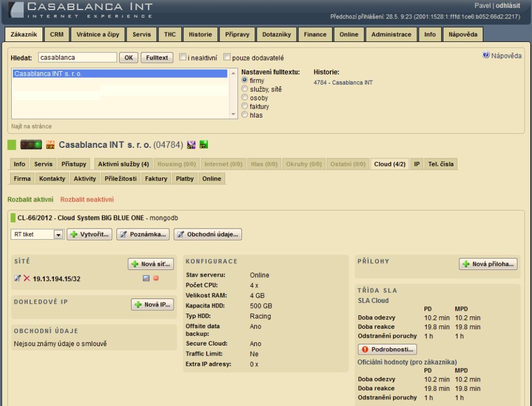Open the Aktivní služby (4) sub-tab
Viewport: 532px width, 406px height.
(124, 164)
